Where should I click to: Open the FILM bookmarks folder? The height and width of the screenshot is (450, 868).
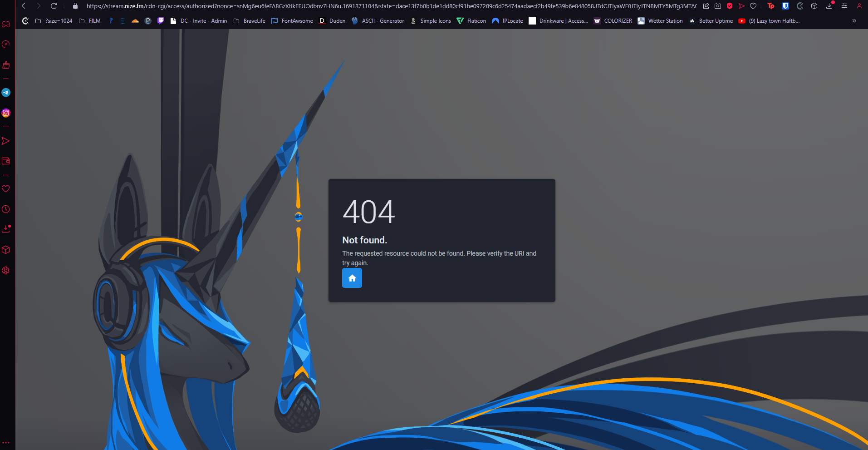tap(90, 21)
